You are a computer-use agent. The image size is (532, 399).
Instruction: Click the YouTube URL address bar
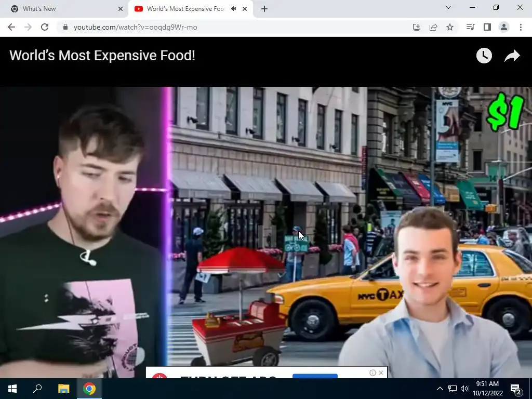pos(234,27)
